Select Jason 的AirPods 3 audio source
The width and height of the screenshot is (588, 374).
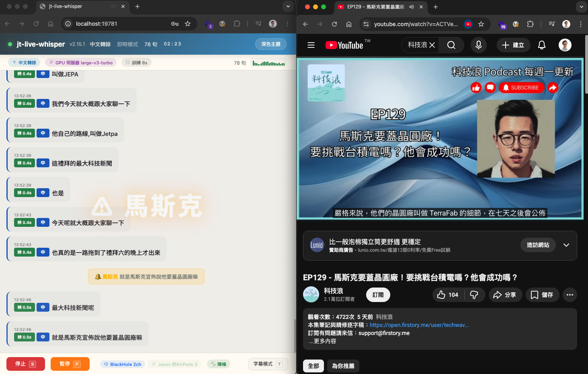tap(175, 364)
